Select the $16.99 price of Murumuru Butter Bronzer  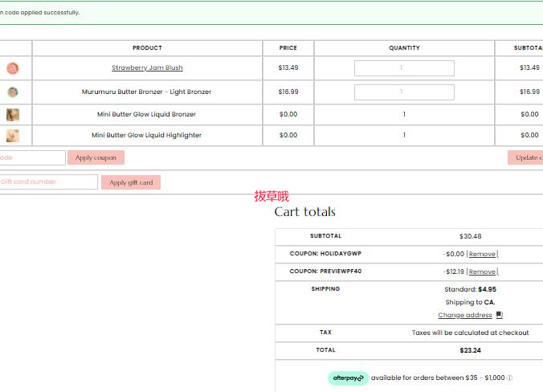tap(288, 92)
